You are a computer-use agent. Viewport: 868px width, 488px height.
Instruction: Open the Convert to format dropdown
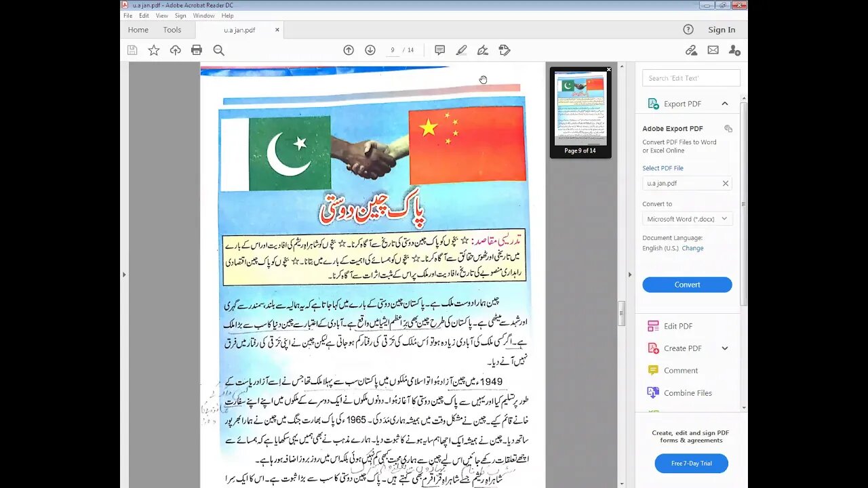687,219
